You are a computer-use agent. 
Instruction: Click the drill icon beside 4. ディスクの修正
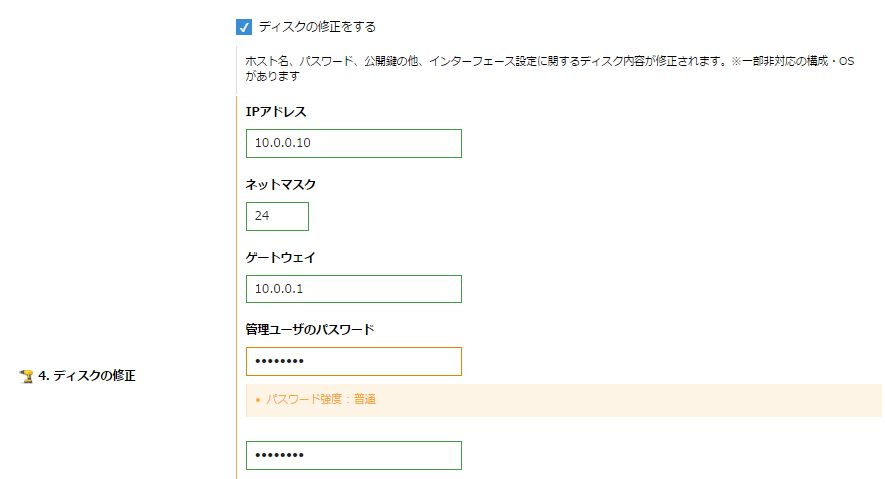[x=27, y=376]
